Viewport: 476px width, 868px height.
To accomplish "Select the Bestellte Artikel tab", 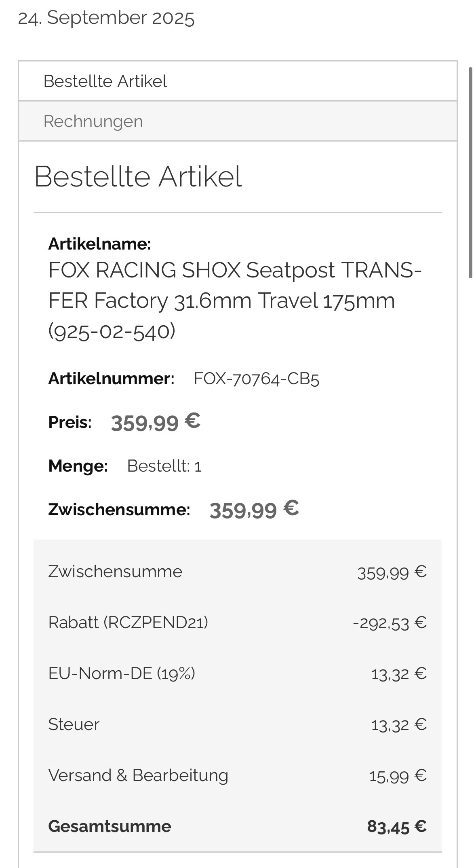I will [105, 81].
